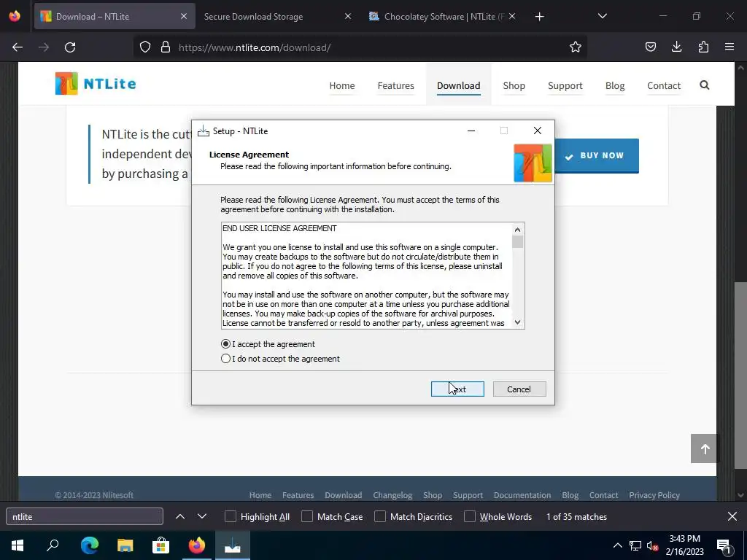Viewport: 747px width, 560px height.
Task: Toggle Highlight All checkbox
Action: click(x=230, y=517)
